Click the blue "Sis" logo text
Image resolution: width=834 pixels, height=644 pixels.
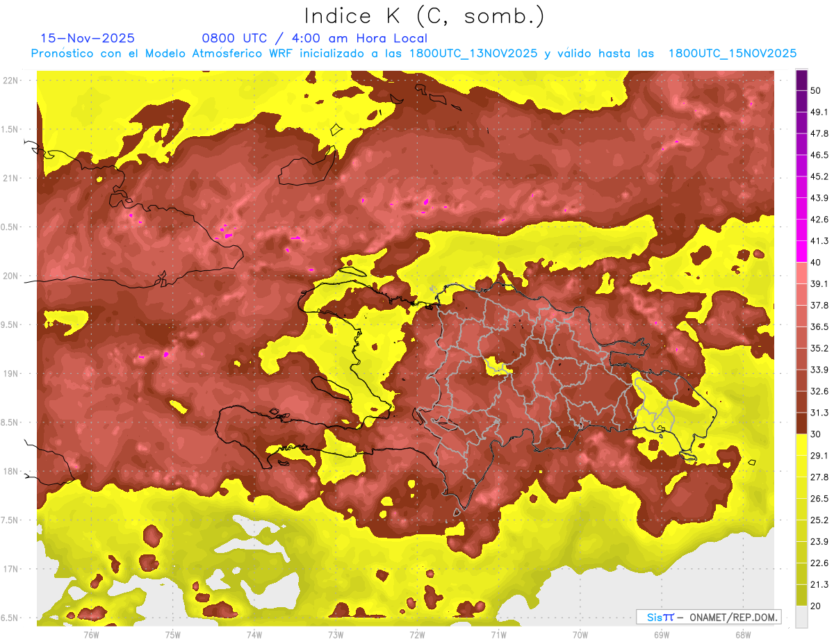pyautogui.click(x=655, y=617)
